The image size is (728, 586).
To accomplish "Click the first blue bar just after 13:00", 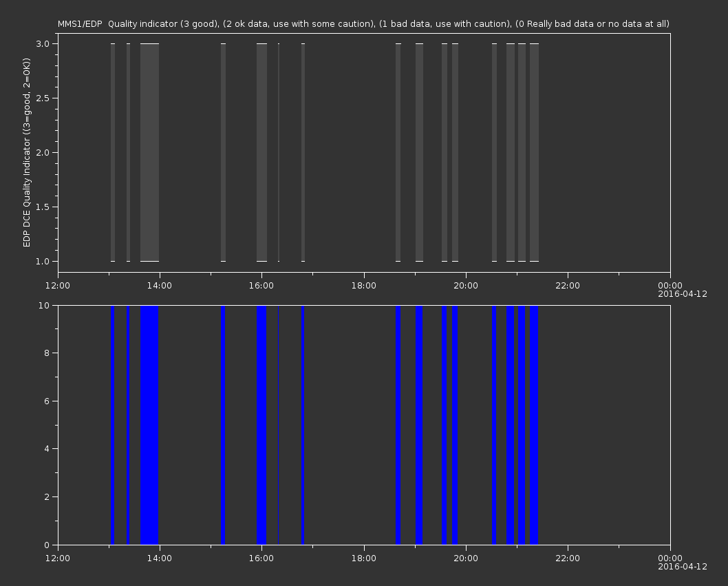I will tap(112, 425).
